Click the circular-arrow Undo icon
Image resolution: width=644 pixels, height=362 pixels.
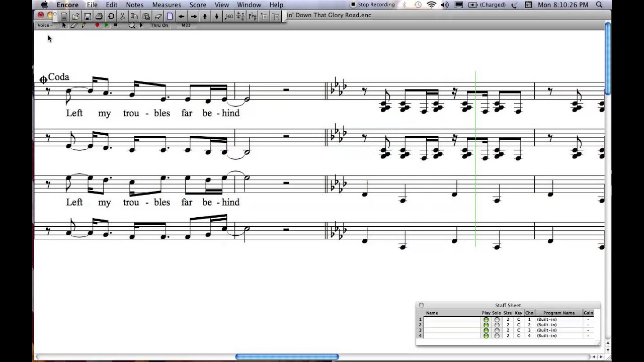tap(111, 16)
